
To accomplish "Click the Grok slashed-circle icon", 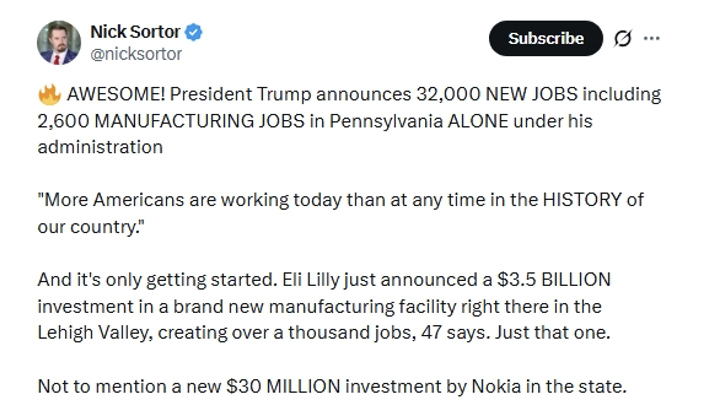I will pos(623,38).
